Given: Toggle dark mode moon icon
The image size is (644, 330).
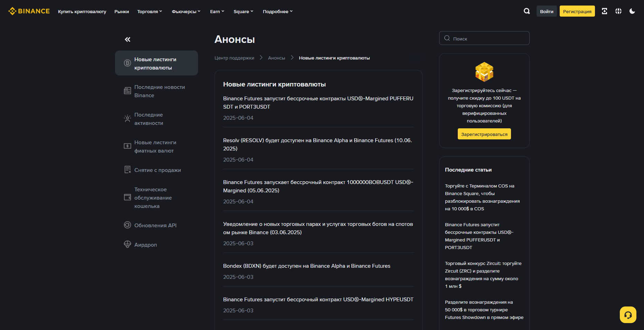Looking at the screenshot, I should click(632, 11).
